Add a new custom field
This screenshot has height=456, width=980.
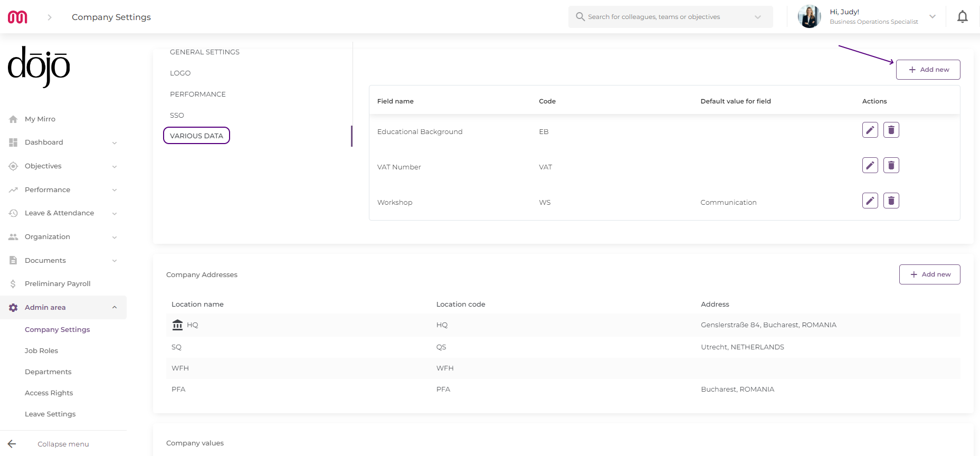[x=928, y=70]
